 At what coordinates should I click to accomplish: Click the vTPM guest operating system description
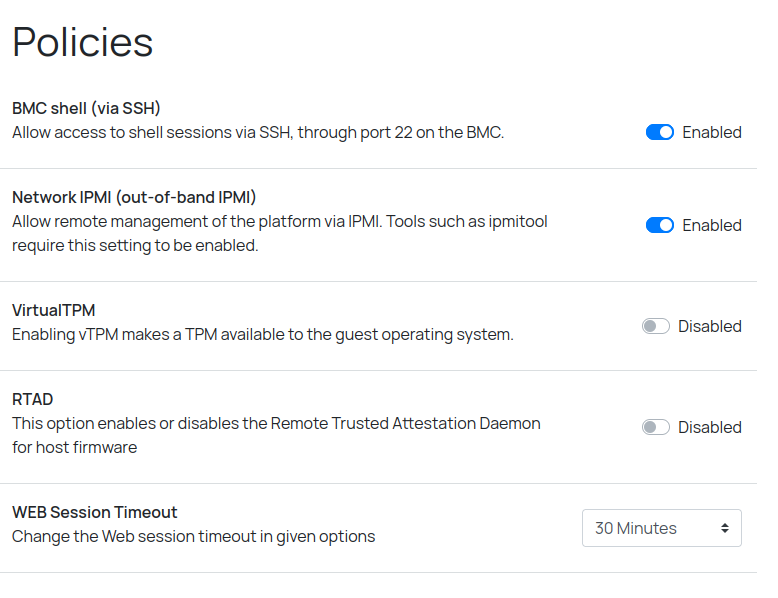(262, 334)
